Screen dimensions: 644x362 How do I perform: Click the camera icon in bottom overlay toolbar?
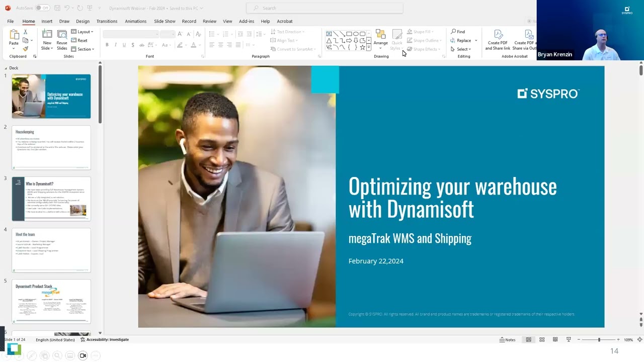click(x=83, y=355)
